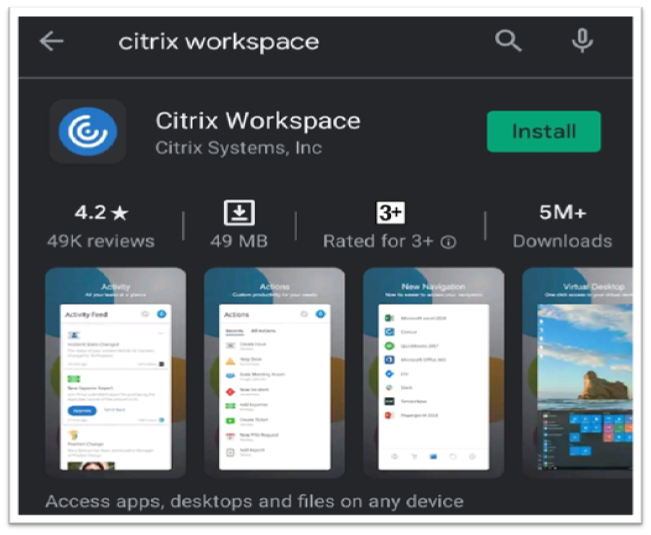Click the star next to the 4.2 rating
The image size is (651, 535).
pyautogui.click(x=119, y=214)
